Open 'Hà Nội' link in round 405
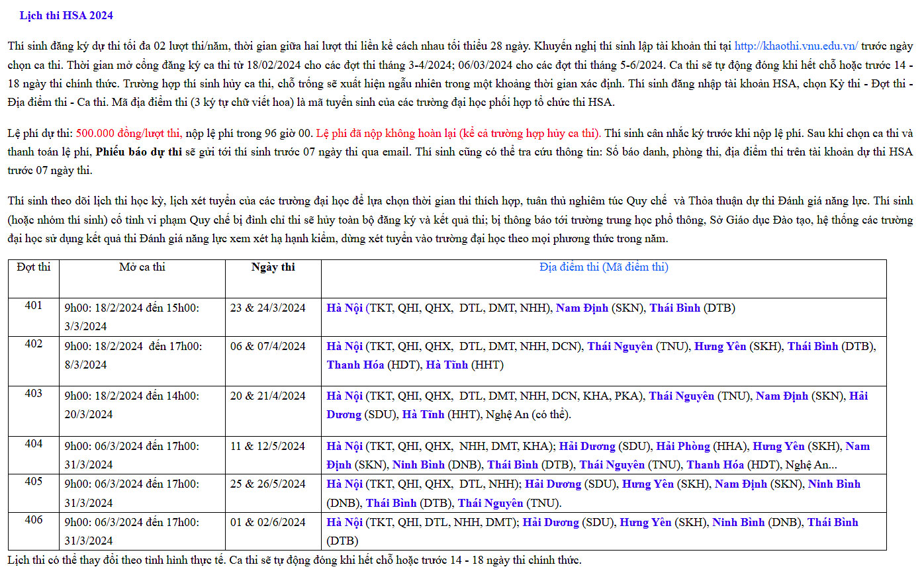This screenshot has height=577, width=924. pyautogui.click(x=345, y=484)
